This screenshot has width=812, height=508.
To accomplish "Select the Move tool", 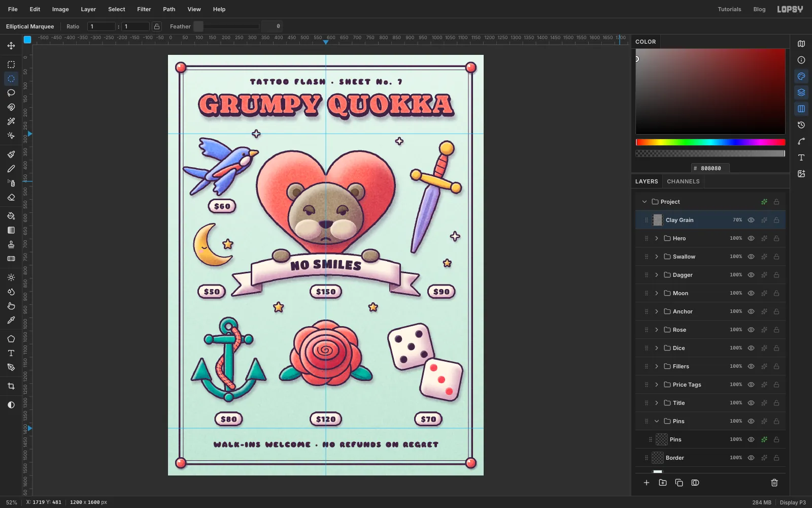I will 11,46.
